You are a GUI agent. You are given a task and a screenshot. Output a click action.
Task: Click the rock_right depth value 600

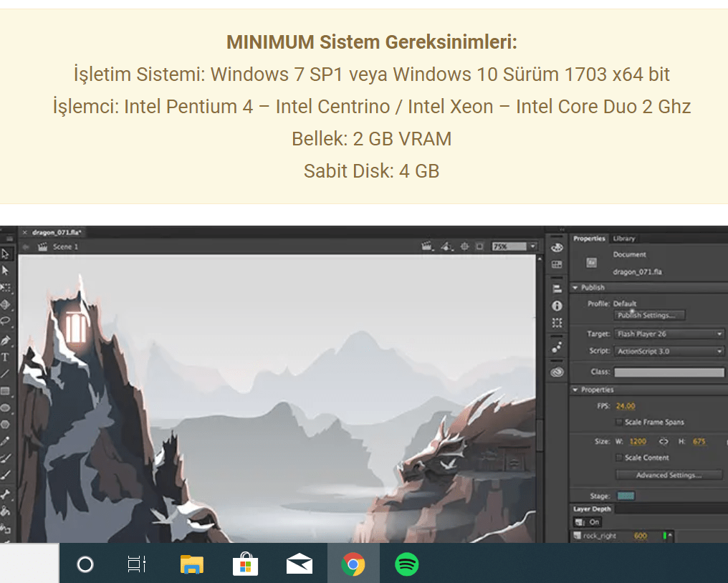coord(641,536)
